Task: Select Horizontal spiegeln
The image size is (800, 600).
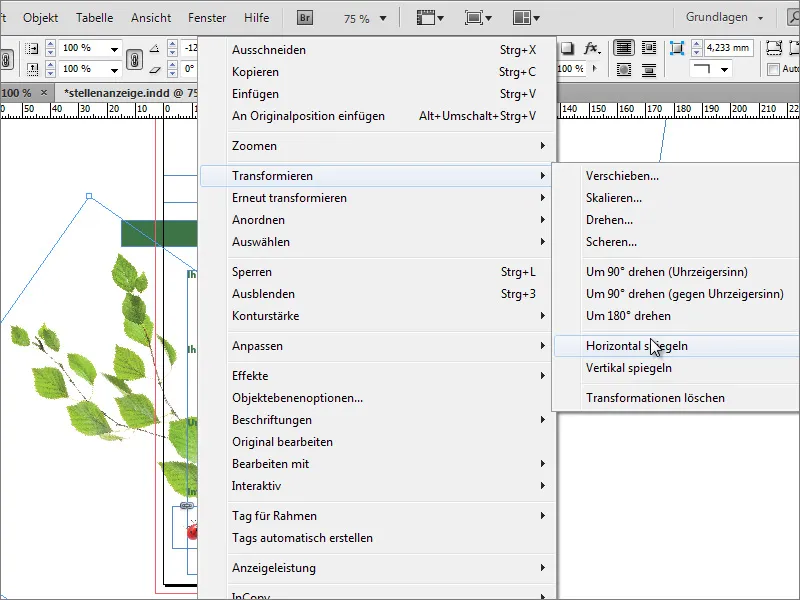Action: click(x=677, y=346)
